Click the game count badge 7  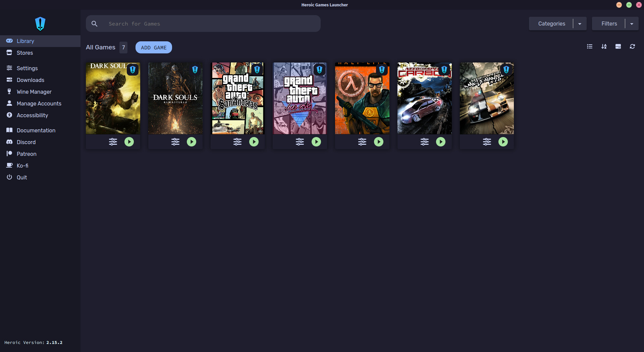click(x=123, y=47)
